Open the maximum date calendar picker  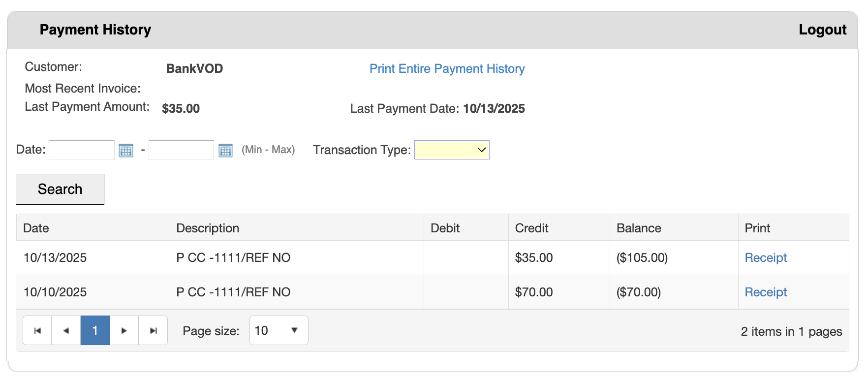226,150
